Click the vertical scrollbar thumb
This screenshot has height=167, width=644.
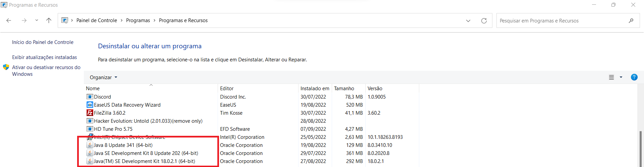tap(641, 149)
